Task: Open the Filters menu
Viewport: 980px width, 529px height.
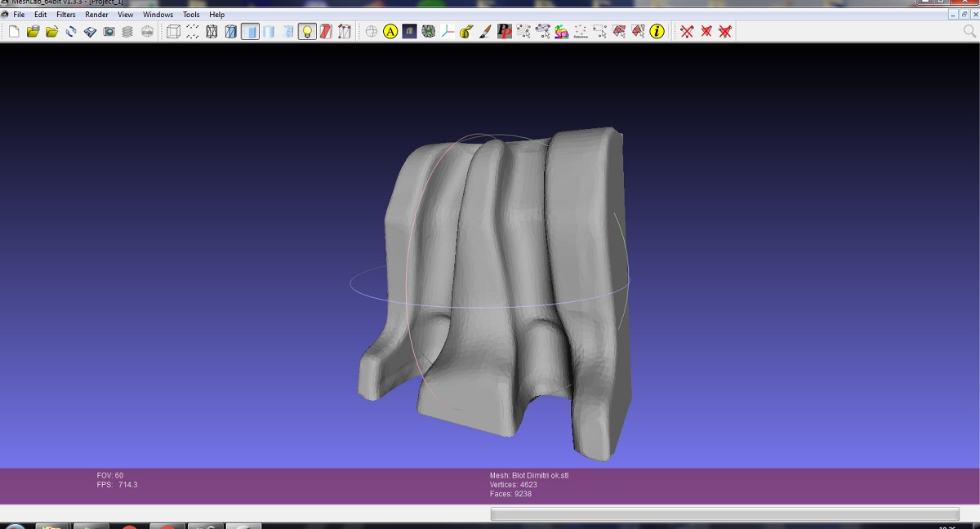Action: point(66,15)
